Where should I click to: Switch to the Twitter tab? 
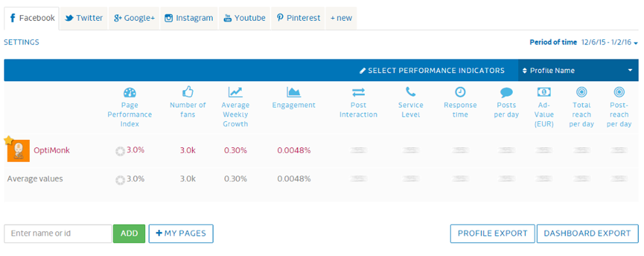(x=84, y=18)
